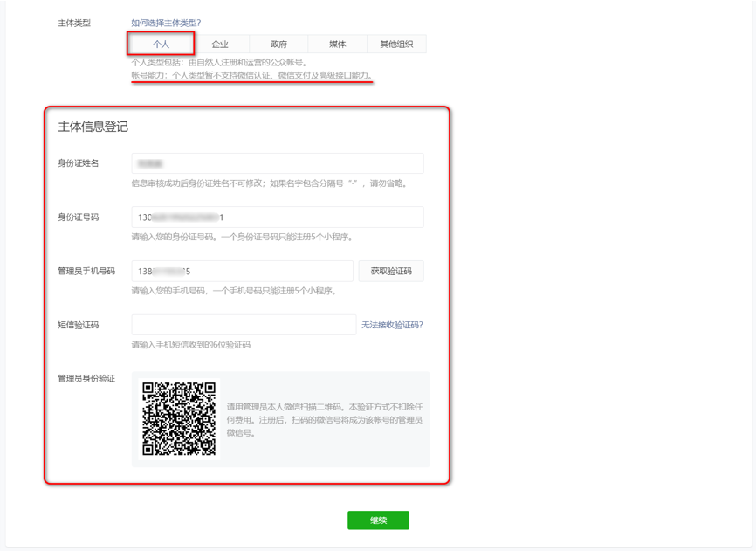Click the 帐号能力 description line
Screen dimensions: 756x551
point(251,75)
